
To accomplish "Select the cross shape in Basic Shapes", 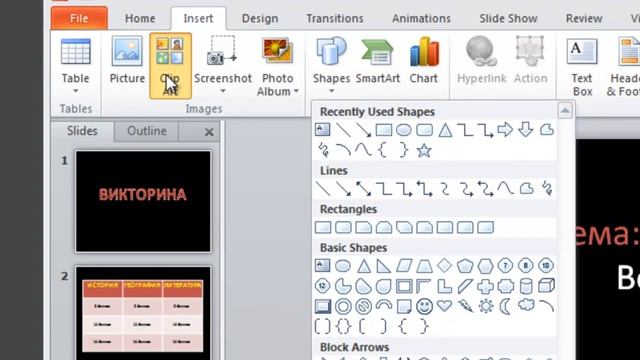I will pos(485,286).
